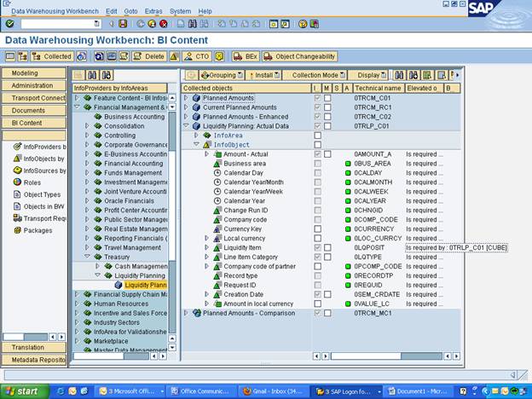
Task: Toggle the M checkbox for Planned Amounts row
Action: click(327, 98)
